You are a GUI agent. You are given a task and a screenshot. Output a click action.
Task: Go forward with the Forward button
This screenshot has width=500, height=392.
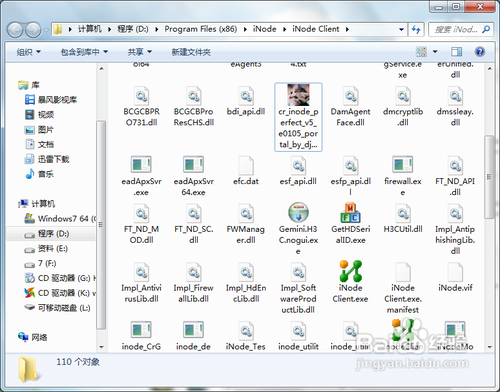tap(33, 30)
